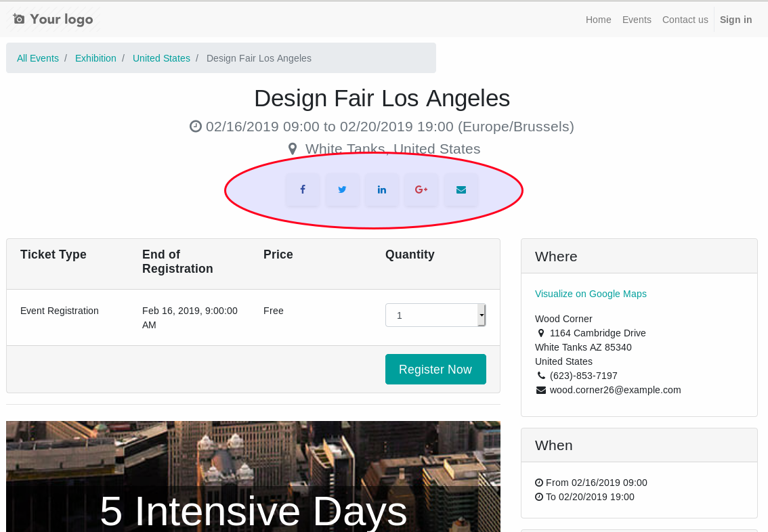Share event on Twitter
Image resolution: width=768 pixels, height=532 pixels.
point(343,190)
